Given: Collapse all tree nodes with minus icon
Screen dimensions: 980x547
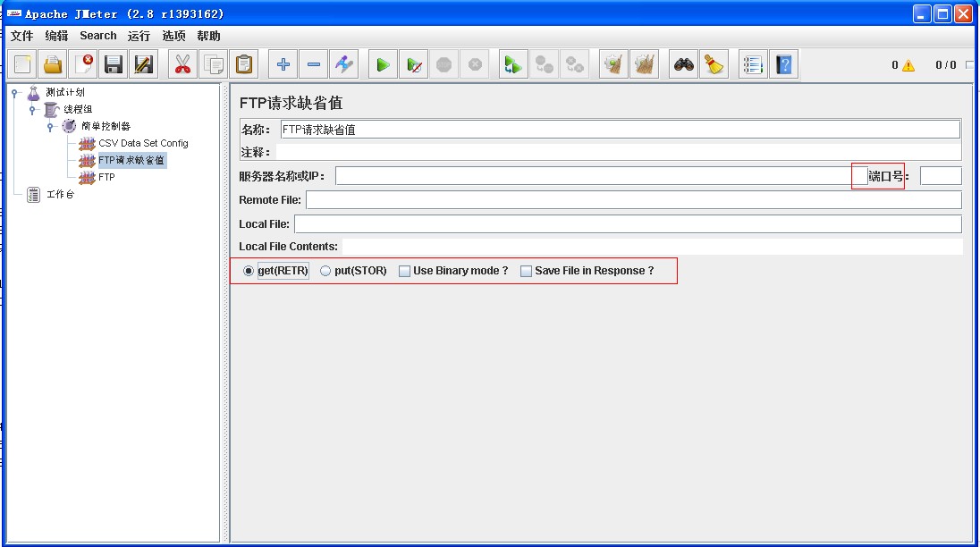Looking at the screenshot, I should pos(314,64).
